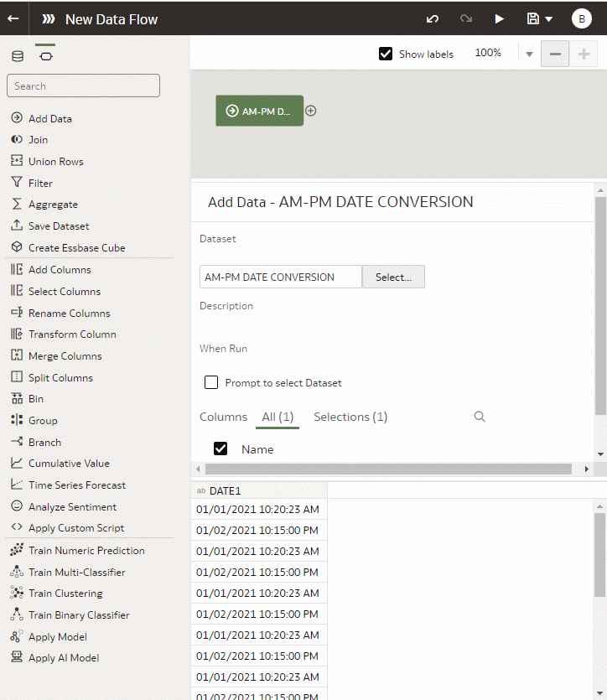Click the Train Clustering label
This screenshot has width=607, height=700.
click(x=65, y=594)
